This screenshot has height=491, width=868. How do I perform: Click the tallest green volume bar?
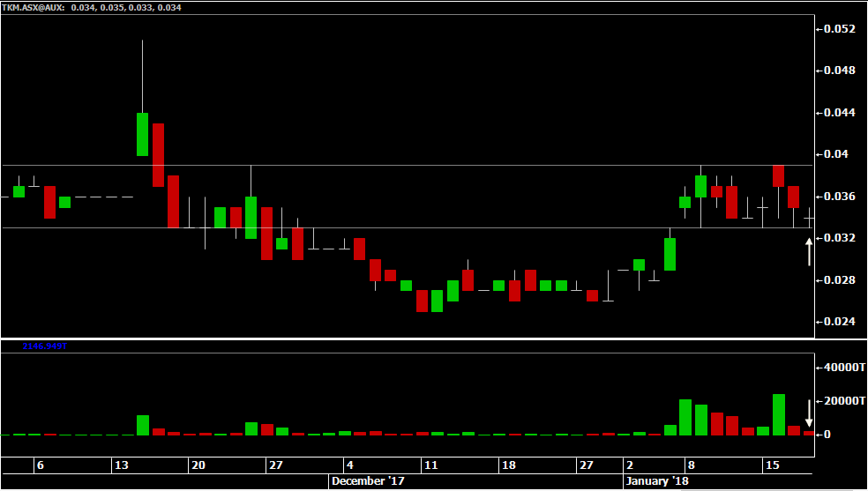778,414
